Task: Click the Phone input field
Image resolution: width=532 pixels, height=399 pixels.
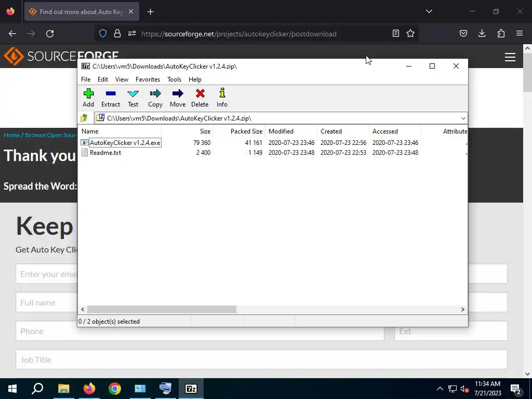Action: (200, 331)
